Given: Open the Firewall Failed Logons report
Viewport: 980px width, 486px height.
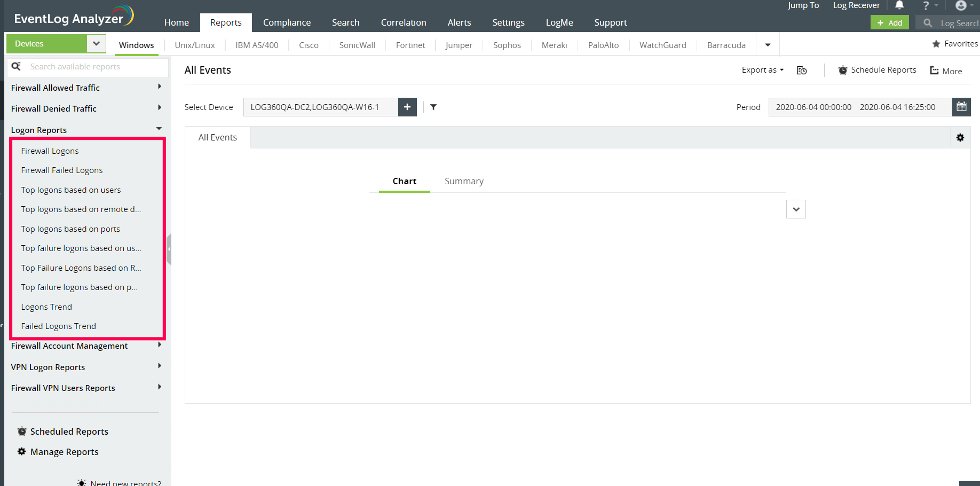Looking at the screenshot, I should coord(62,170).
